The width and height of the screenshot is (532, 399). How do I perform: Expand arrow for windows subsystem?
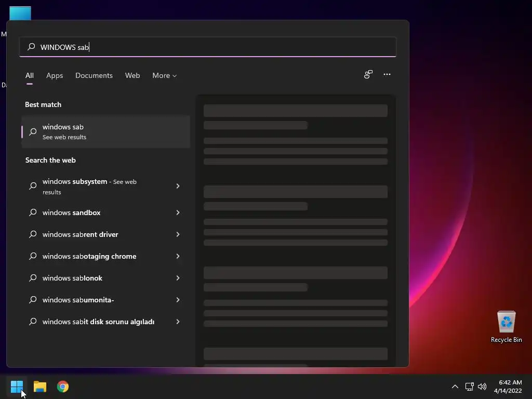click(x=178, y=186)
